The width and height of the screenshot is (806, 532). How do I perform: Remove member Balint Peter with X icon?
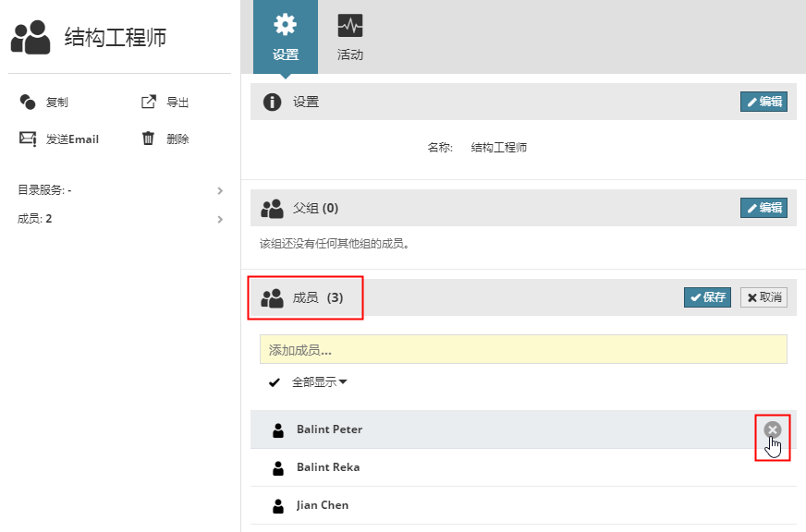point(773,429)
